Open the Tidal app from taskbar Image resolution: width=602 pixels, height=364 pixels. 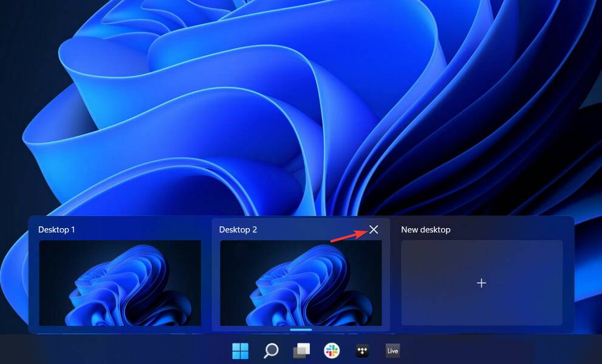362,351
